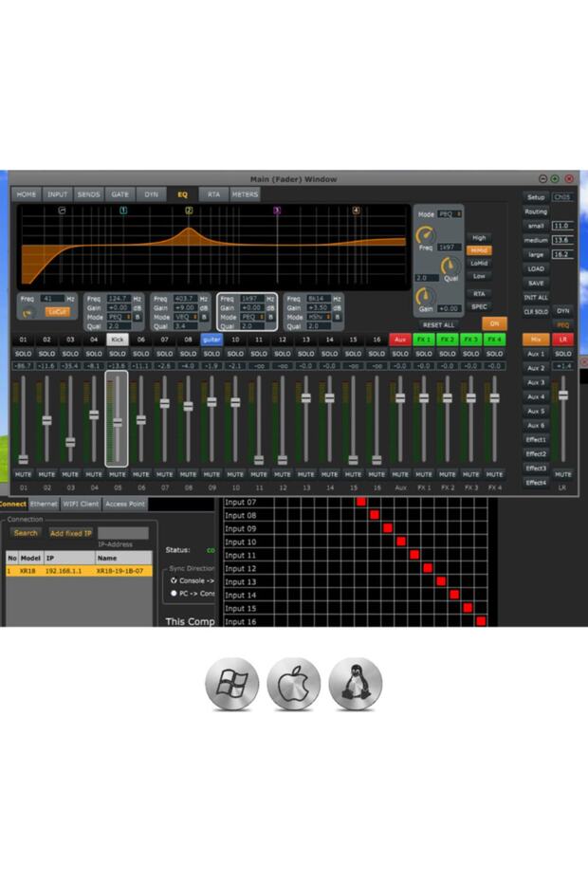Select EQ band 2 marker on graph
Screen dimensions: 588x882
coord(189,211)
